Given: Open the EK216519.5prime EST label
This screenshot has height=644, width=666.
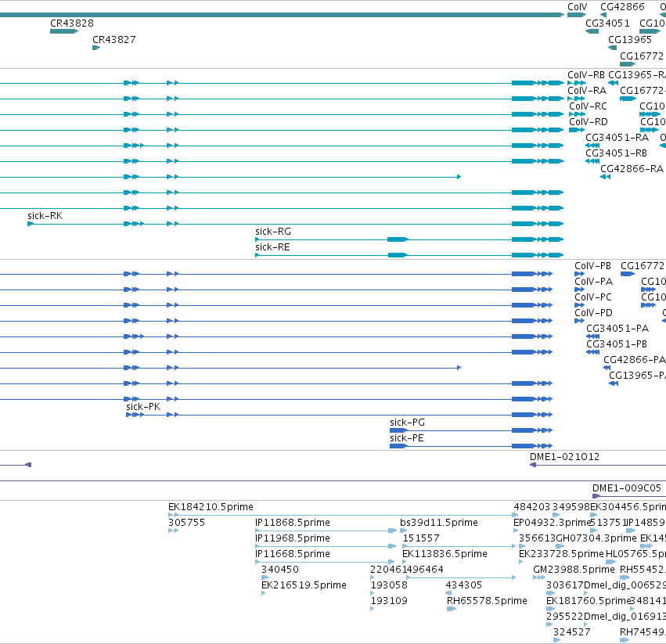Looking at the screenshot, I should 304,585.
